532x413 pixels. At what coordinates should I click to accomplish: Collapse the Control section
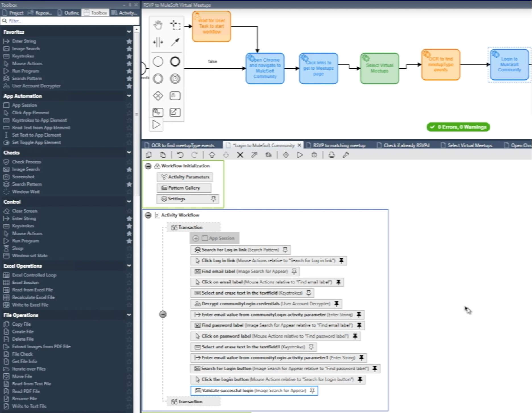pyautogui.click(x=129, y=202)
